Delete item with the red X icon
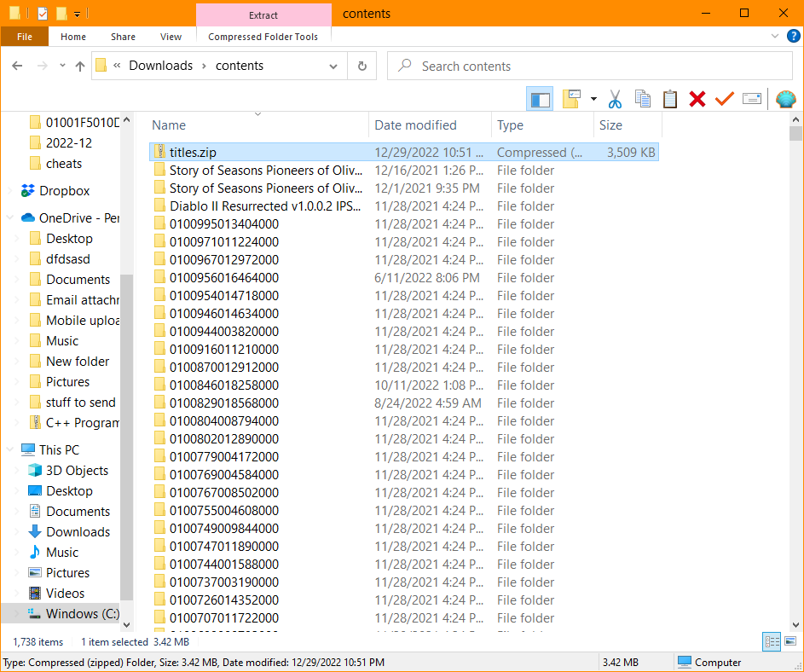The image size is (804, 672). point(697,99)
